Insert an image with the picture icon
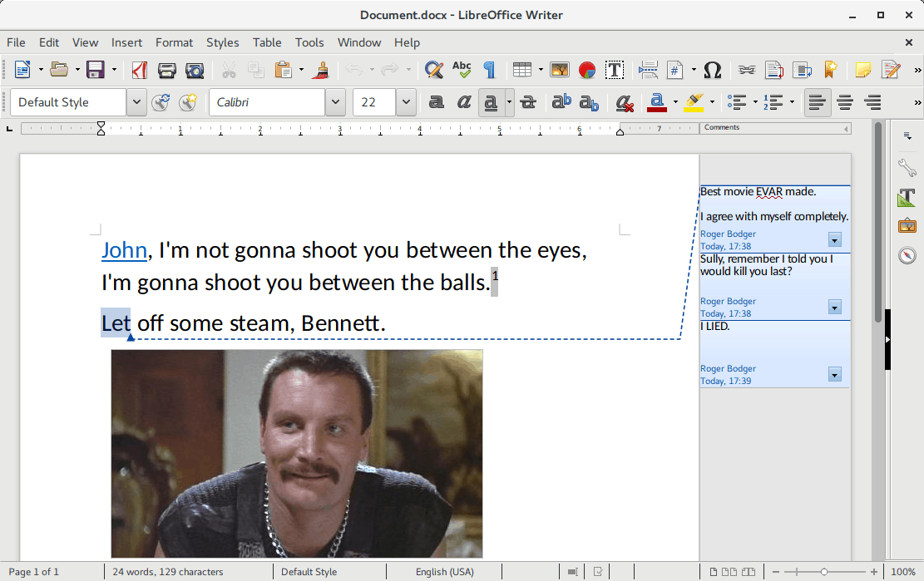 (559, 70)
